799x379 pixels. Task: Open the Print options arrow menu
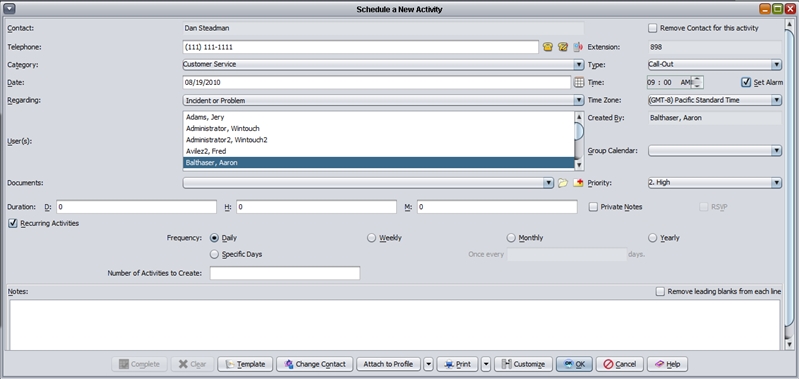tap(486, 364)
